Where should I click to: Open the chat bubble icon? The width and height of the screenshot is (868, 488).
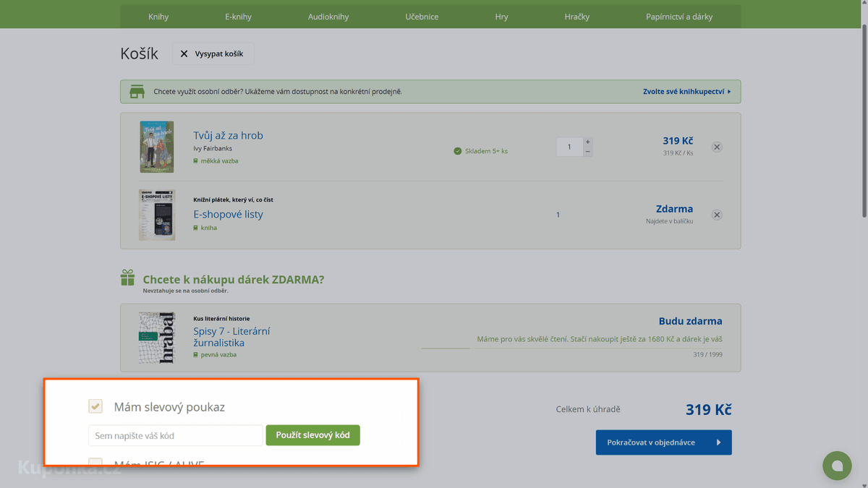point(837,466)
